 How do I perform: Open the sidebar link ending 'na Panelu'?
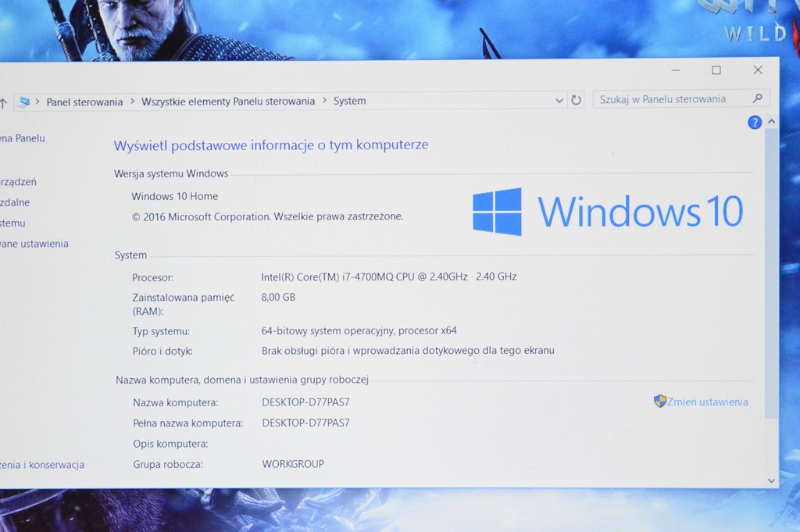pos(23,138)
